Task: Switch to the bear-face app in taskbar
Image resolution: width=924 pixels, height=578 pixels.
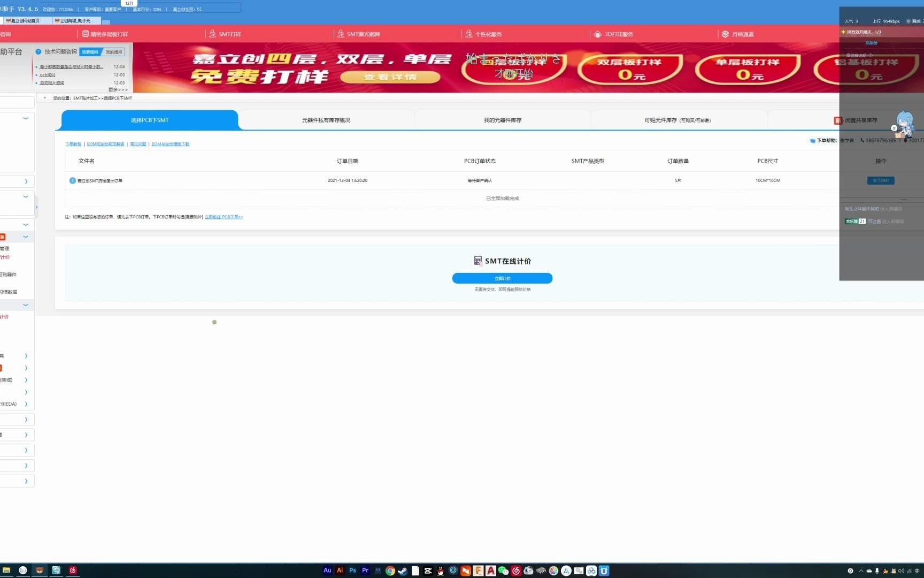Action: point(40,571)
